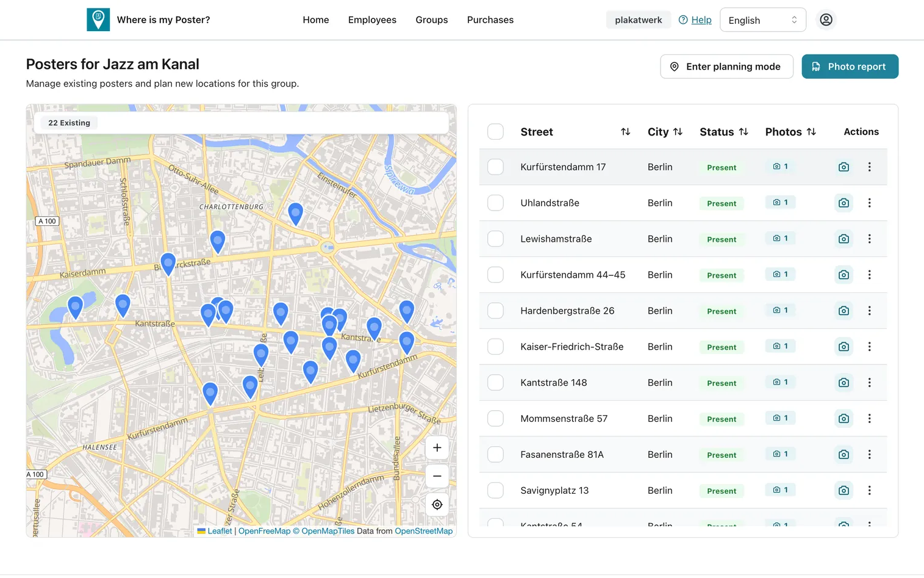Open actions menu for Lewishamstraße

(x=869, y=239)
